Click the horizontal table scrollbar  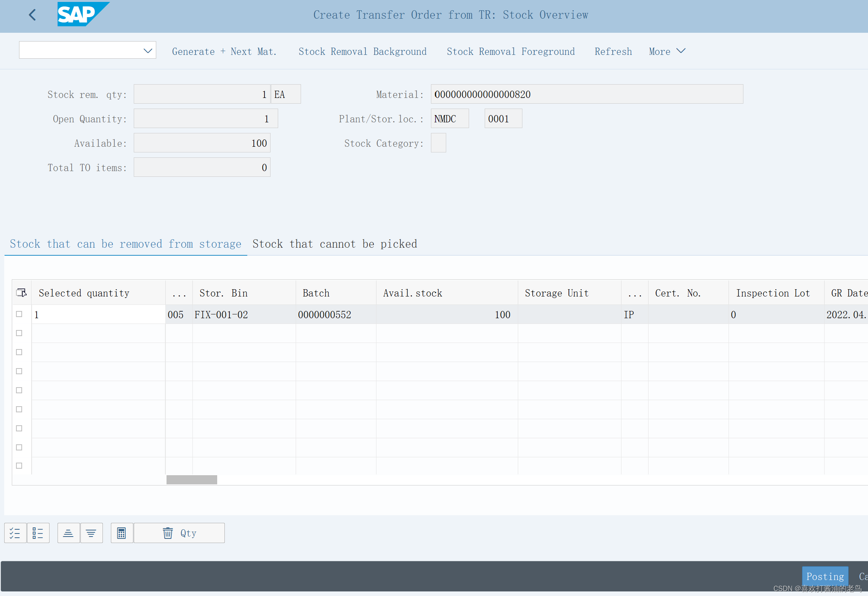[192, 480]
